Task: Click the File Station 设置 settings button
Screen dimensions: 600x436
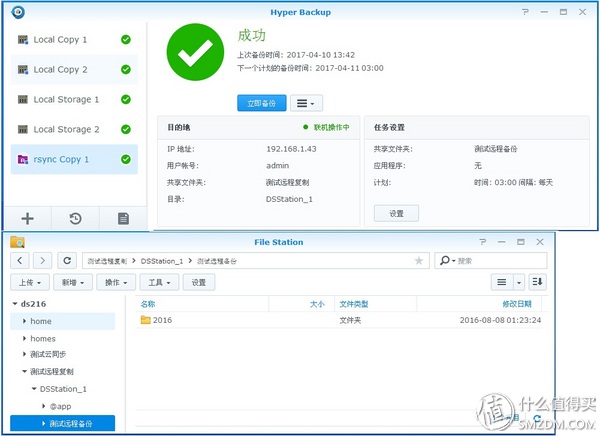Action: coord(199,283)
